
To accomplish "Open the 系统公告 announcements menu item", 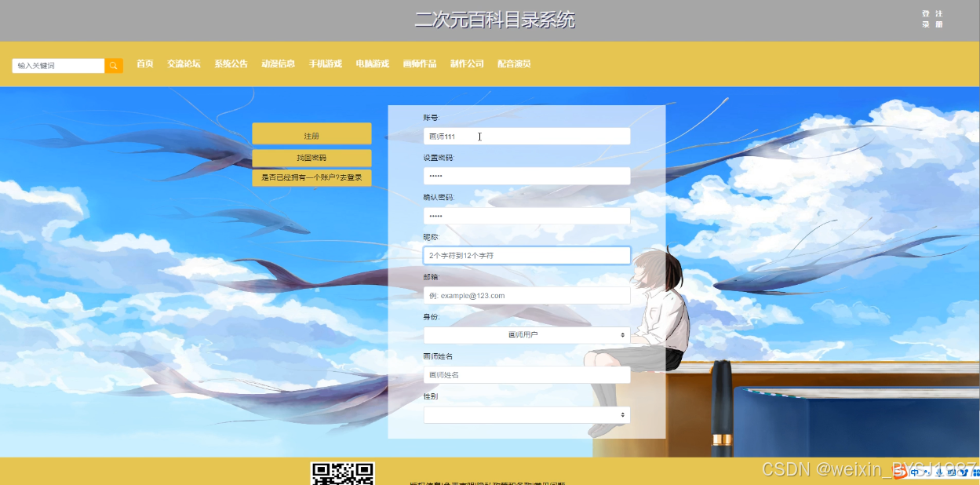I will click(231, 64).
